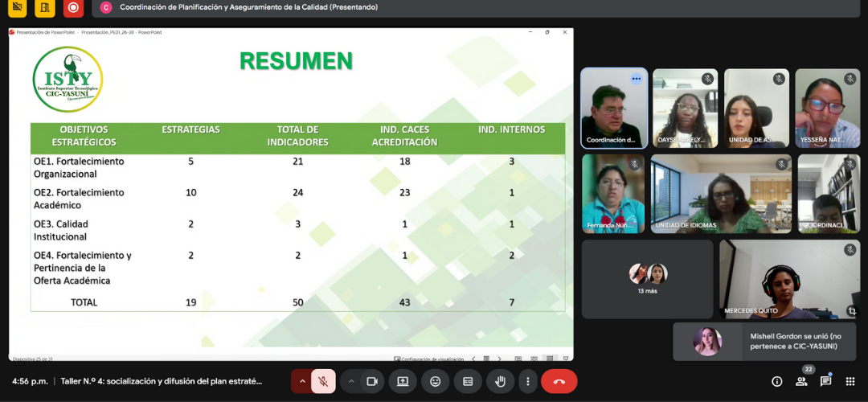Click the red leave call button
The height and width of the screenshot is (402, 868).
click(559, 381)
